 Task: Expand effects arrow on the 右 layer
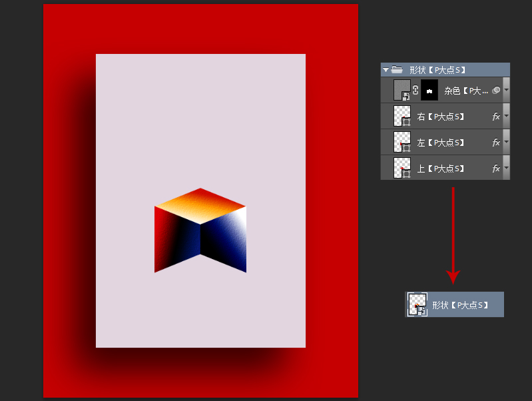(506, 116)
